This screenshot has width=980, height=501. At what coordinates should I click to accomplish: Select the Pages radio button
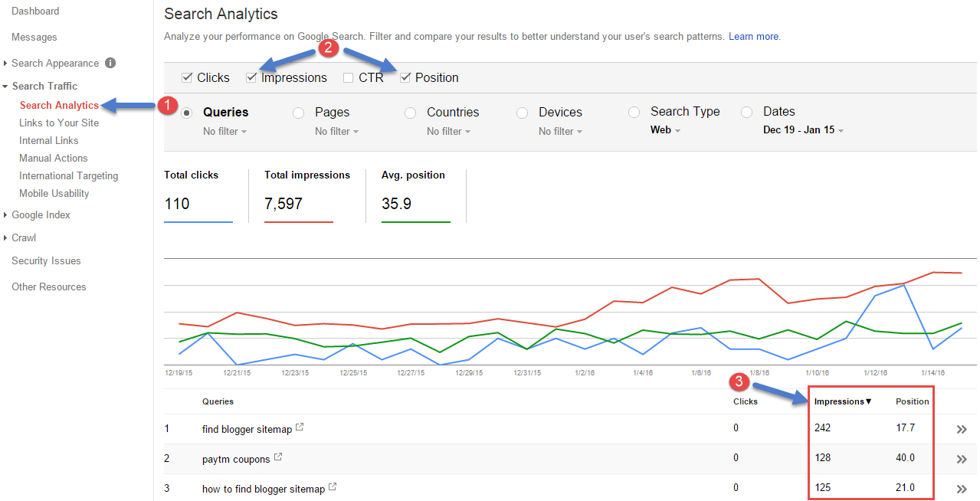299,113
